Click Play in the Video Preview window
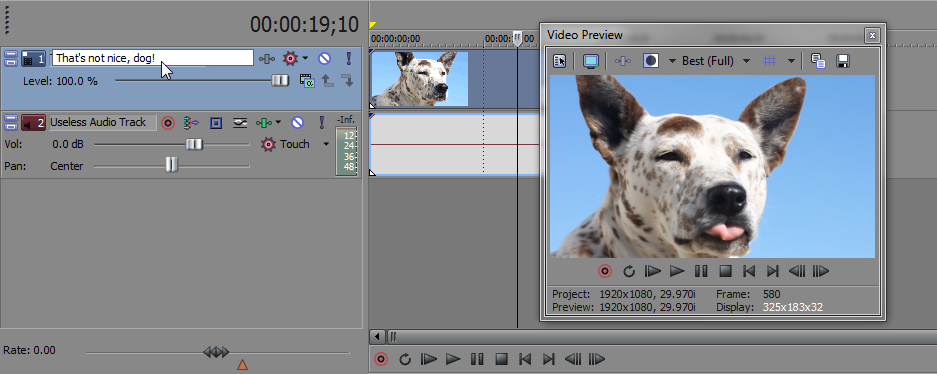Viewport: 937px width, 374px height. 676,271
